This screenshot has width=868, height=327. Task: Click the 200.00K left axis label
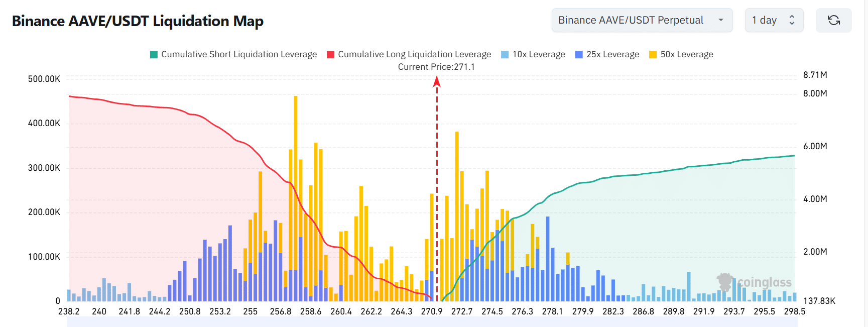tap(44, 212)
